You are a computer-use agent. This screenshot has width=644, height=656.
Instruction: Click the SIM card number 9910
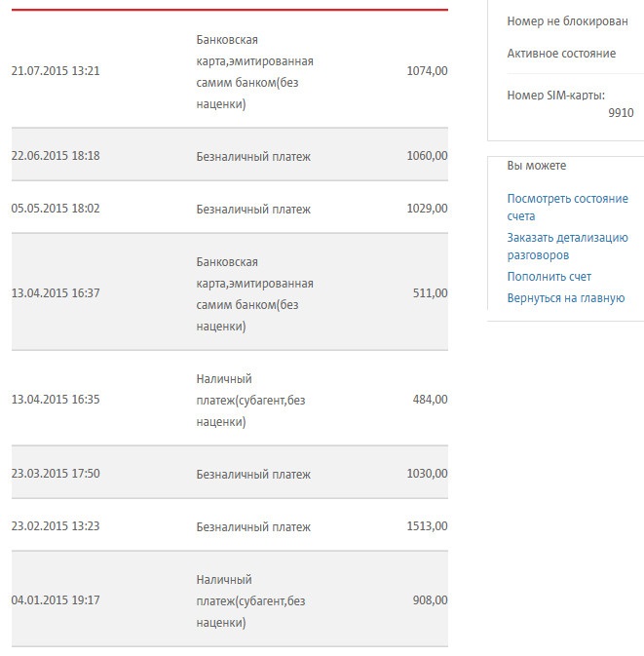[x=621, y=112]
